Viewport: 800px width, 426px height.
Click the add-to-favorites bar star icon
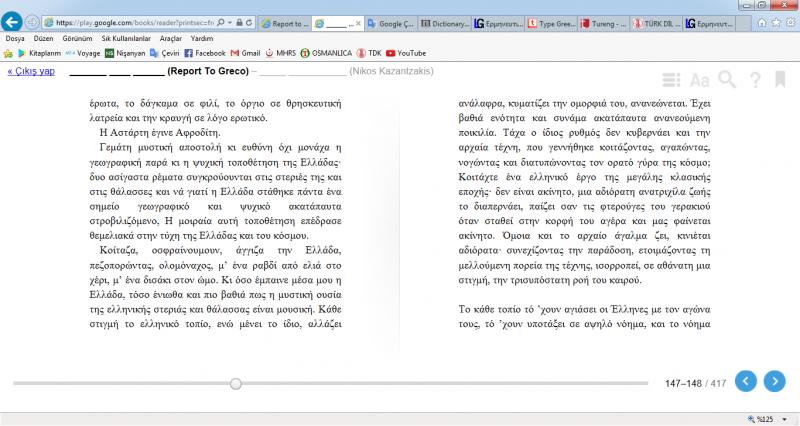pyautogui.click(x=8, y=53)
